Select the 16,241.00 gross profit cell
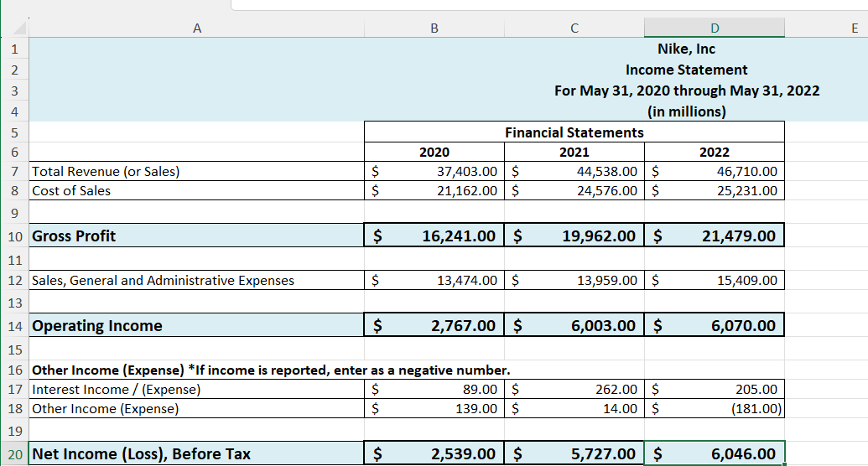 (434, 236)
